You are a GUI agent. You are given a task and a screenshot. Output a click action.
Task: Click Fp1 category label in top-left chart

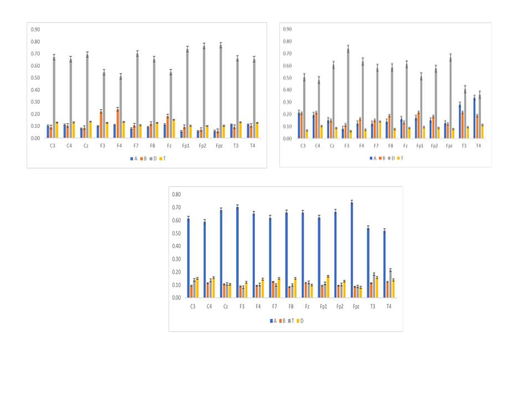click(185, 145)
